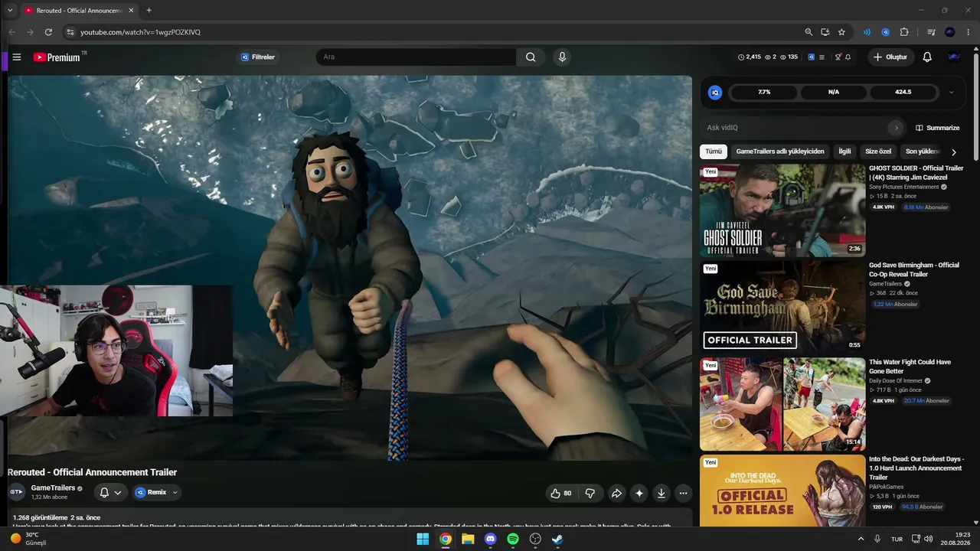Open Chrome media controls icon
The width and height of the screenshot is (980, 551).
931,32
